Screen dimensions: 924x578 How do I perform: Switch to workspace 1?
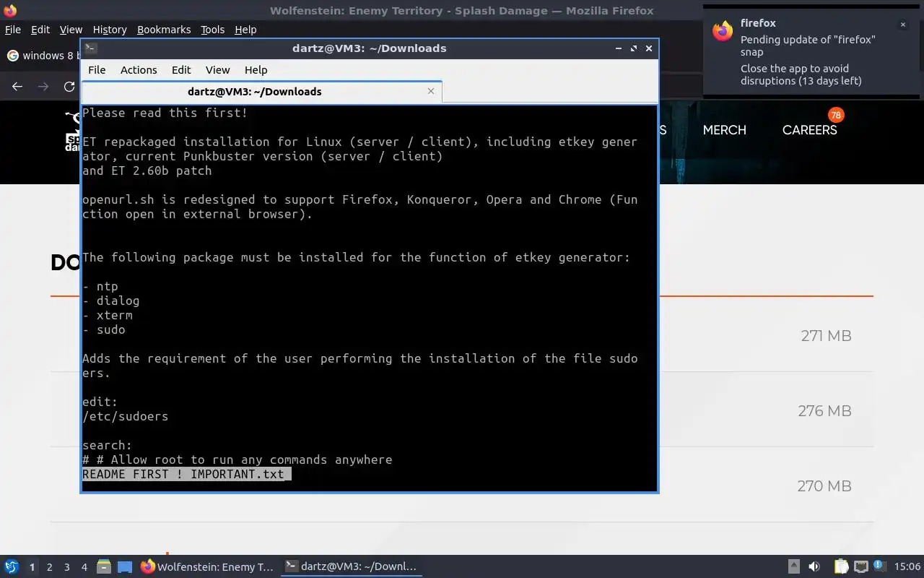click(x=32, y=567)
